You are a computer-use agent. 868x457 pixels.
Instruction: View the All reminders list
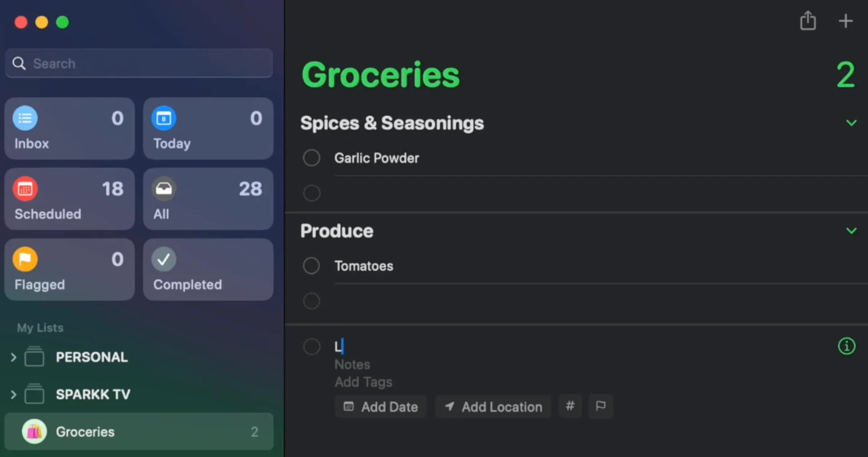pos(208,199)
